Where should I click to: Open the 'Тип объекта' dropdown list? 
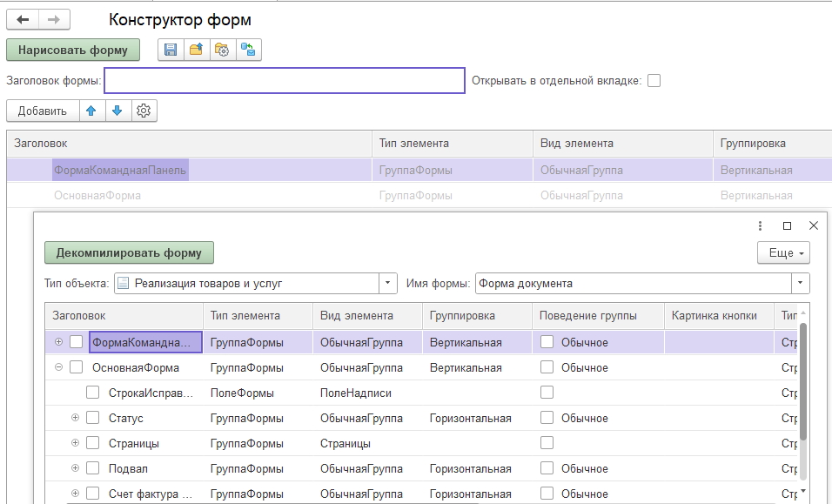click(388, 283)
